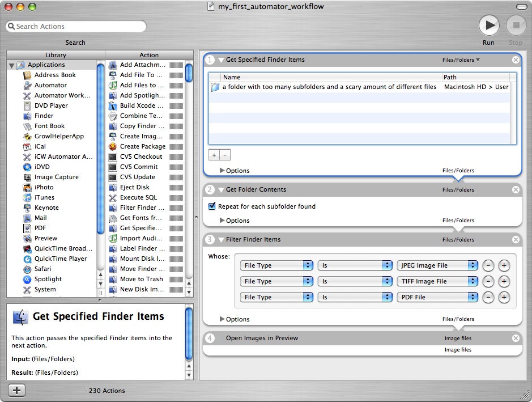Click the Name column header
The height and width of the screenshot is (402, 532).
(x=331, y=77)
